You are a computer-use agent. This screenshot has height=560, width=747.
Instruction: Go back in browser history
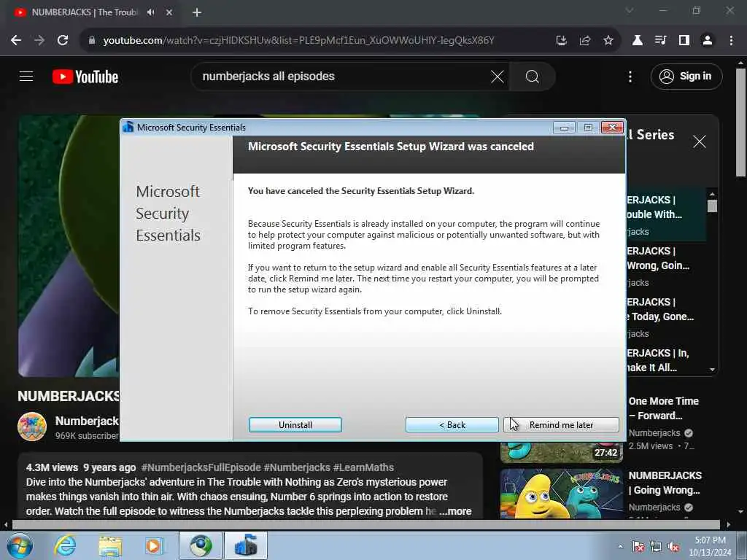click(16, 41)
